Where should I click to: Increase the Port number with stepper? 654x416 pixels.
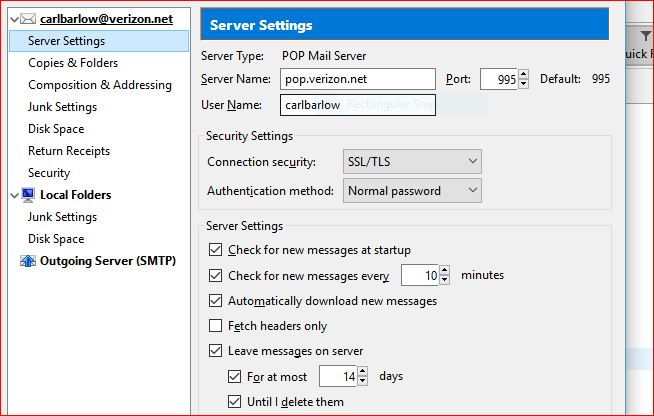pos(524,74)
